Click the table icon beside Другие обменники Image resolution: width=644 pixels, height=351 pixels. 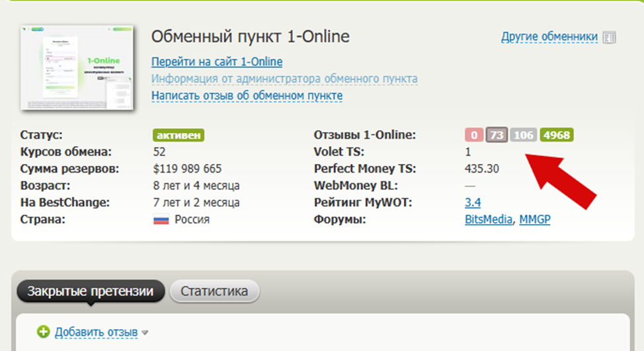pyautogui.click(x=609, y=38)
